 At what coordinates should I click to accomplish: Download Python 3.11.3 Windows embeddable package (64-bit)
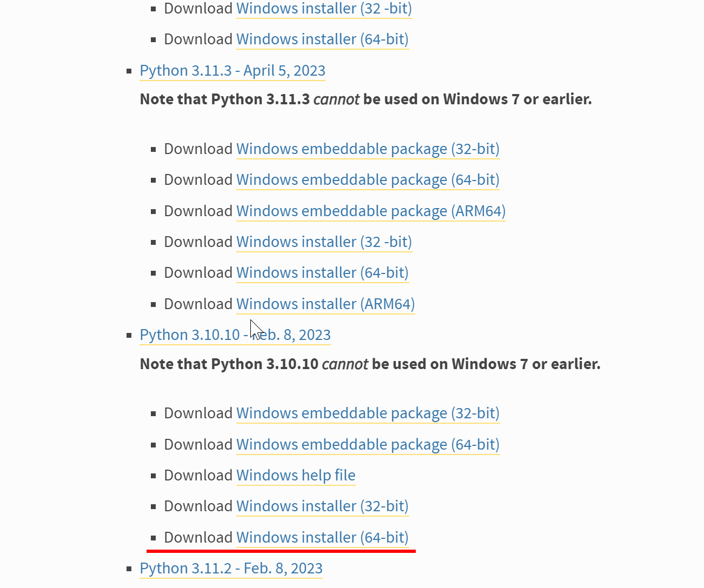[368, 180]
